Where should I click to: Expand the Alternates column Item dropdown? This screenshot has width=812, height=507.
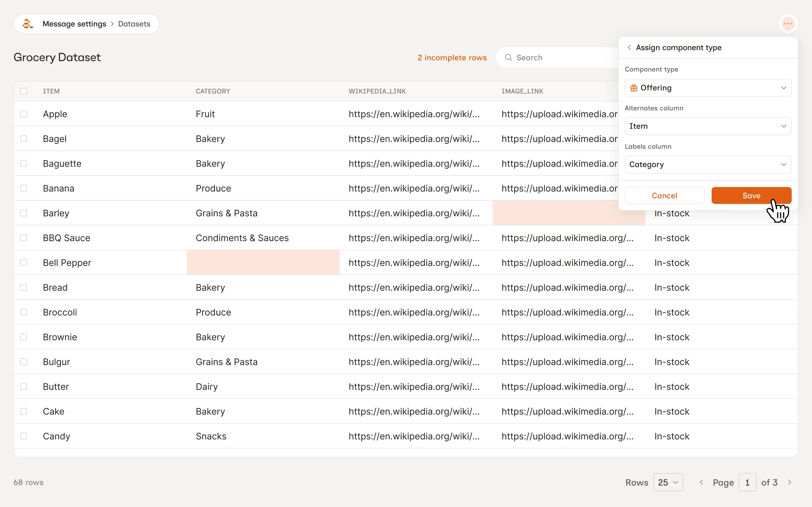(708, 126)
